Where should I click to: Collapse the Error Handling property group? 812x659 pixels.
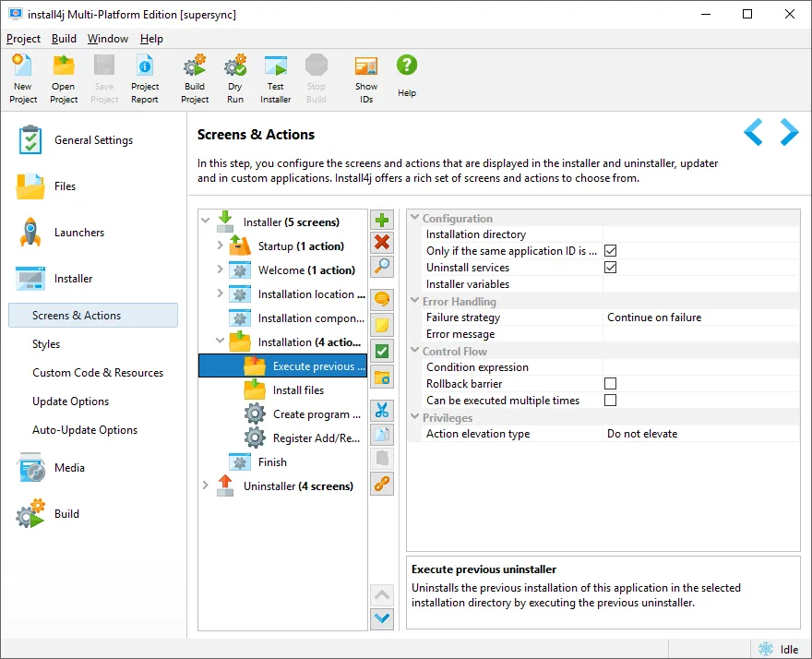tap(415, 301)
